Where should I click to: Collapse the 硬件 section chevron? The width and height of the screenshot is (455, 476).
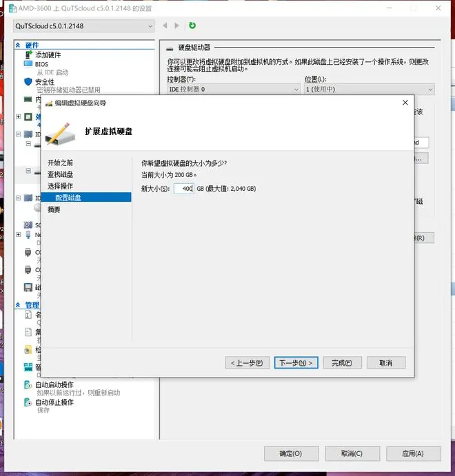[18, 45]
